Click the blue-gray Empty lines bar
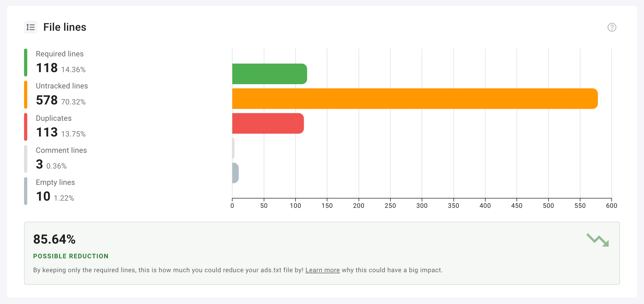Image resolution: width=644 pixels, height=304 pixels. point(235,173)
